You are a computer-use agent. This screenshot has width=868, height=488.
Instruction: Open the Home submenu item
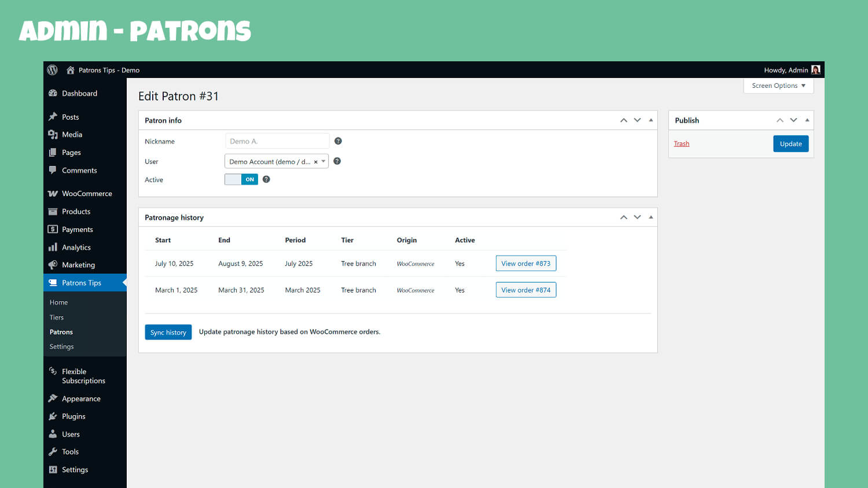[58, 302]
